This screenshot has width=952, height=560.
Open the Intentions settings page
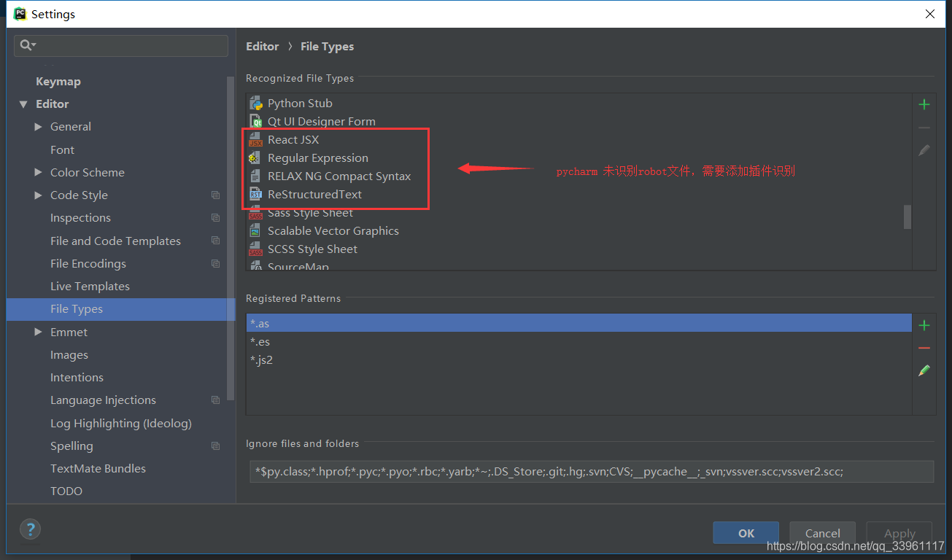(77, 377)
